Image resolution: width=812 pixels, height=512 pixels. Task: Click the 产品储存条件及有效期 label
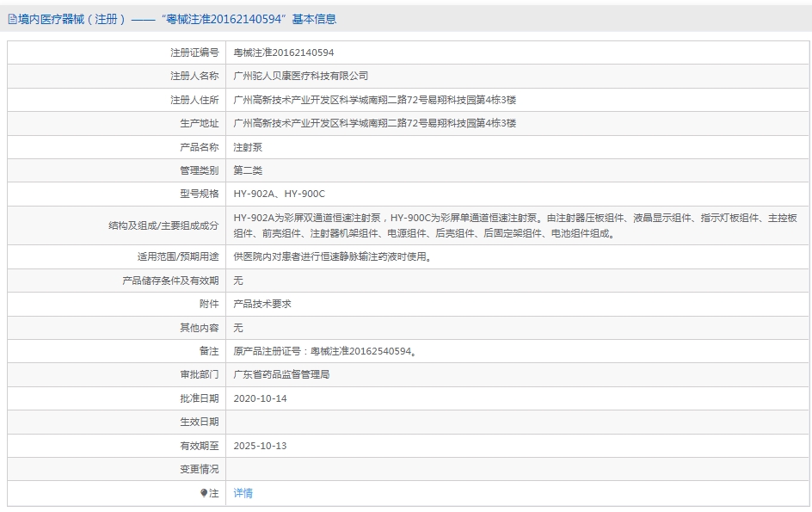click(171, 281)
